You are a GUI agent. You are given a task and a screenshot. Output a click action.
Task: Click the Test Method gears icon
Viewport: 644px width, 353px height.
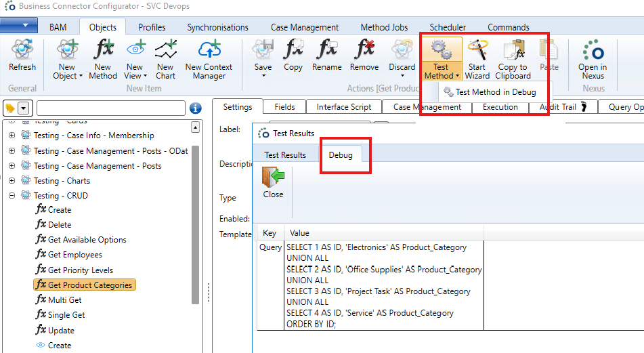(x=441, y=49)
